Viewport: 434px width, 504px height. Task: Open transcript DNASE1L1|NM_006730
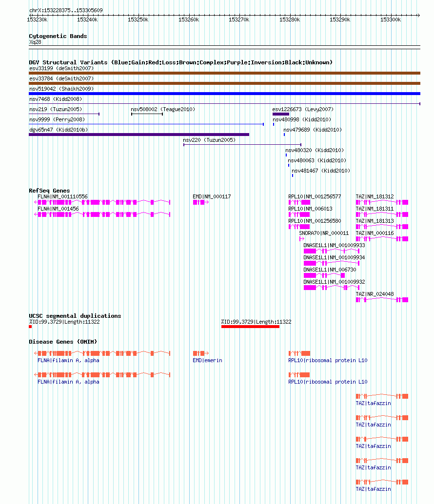pos(324,275)
